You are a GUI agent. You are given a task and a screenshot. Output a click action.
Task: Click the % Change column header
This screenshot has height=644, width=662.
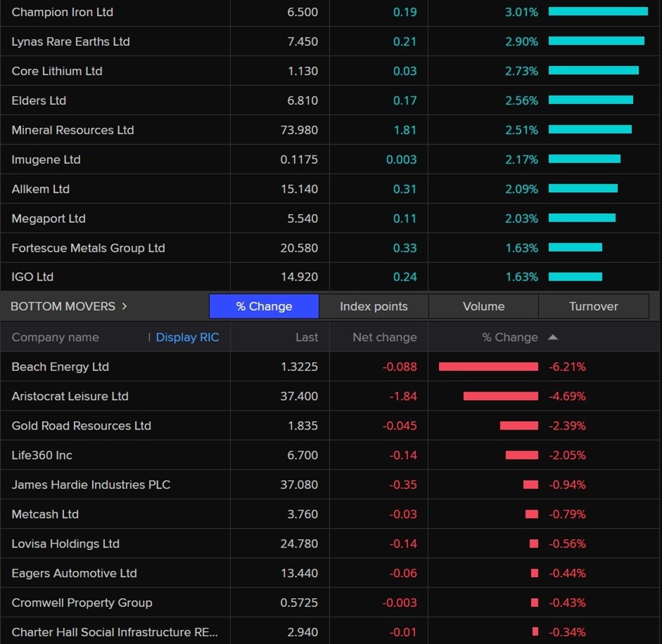coord(510,337)
